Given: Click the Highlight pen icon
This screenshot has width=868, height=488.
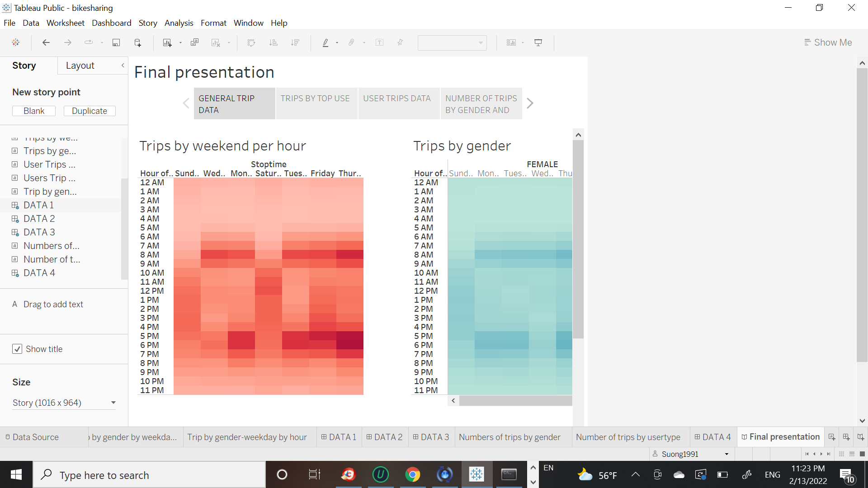Looking at the screenshot, I should click(x=325, y=42).
